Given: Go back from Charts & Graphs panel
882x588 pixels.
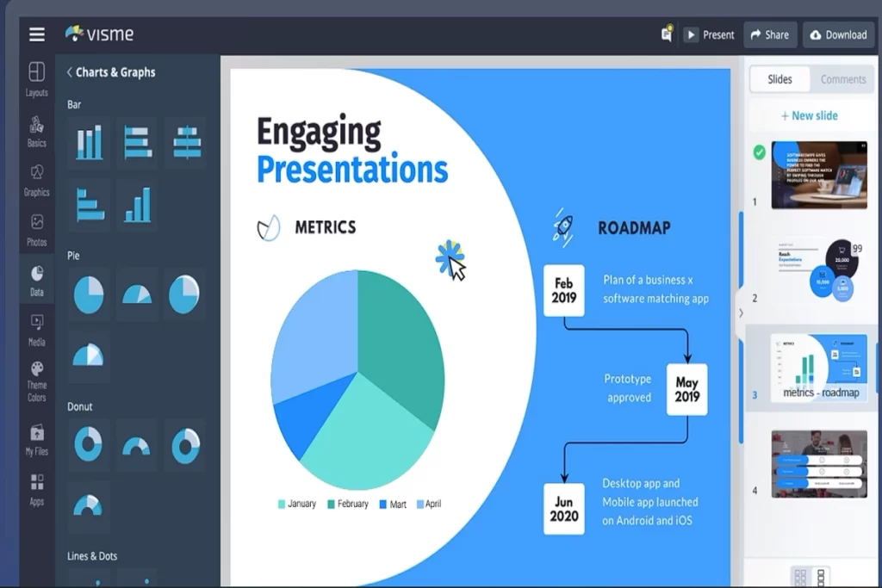Looking at the screenshot, I should [70, 72].
